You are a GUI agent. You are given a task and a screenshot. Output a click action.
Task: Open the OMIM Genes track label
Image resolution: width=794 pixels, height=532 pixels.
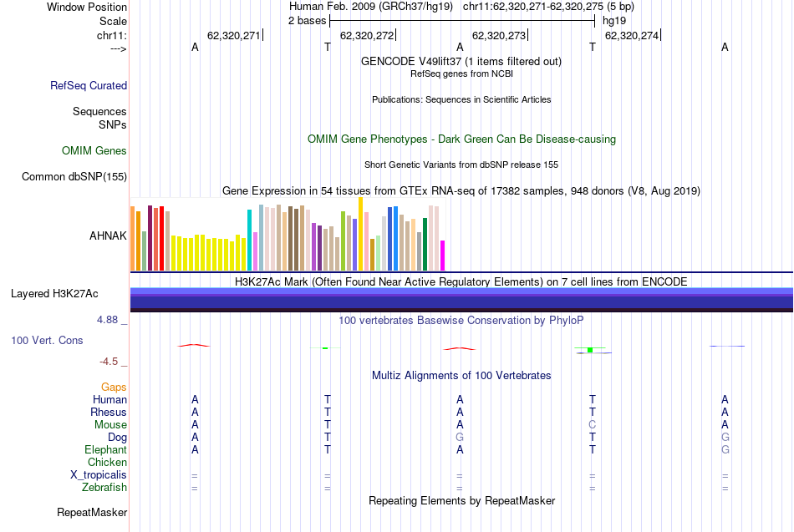click(94, 151)
